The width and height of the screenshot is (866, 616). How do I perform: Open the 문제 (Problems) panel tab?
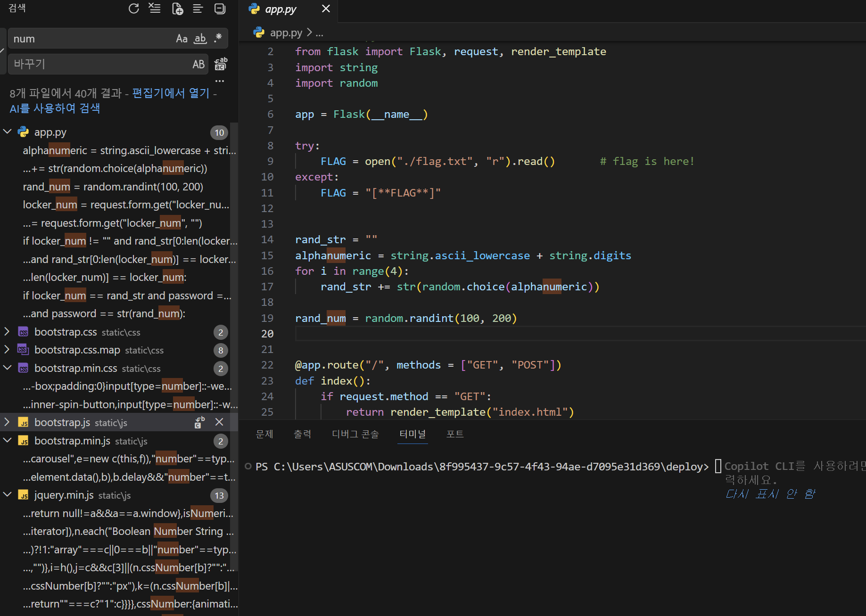pos(264,434)
